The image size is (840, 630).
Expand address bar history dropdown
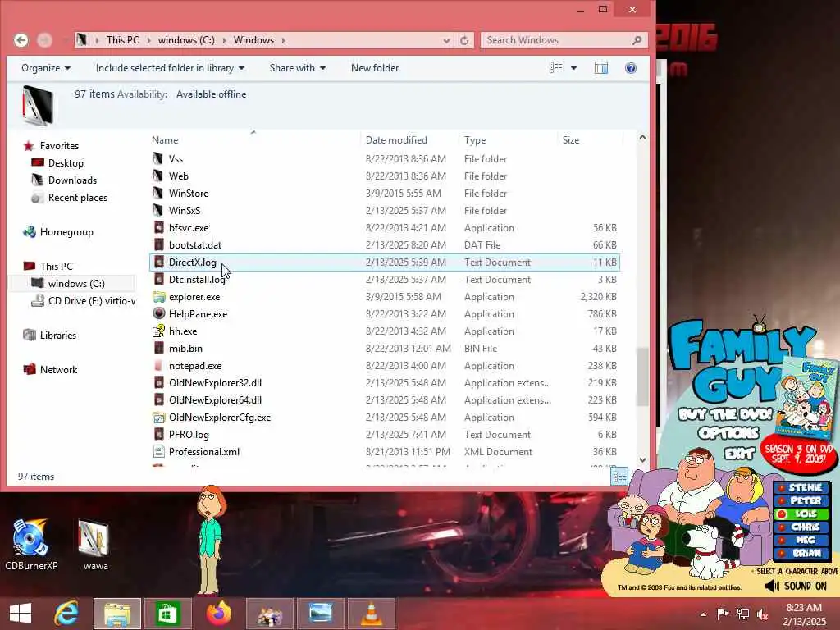[446, 40]
